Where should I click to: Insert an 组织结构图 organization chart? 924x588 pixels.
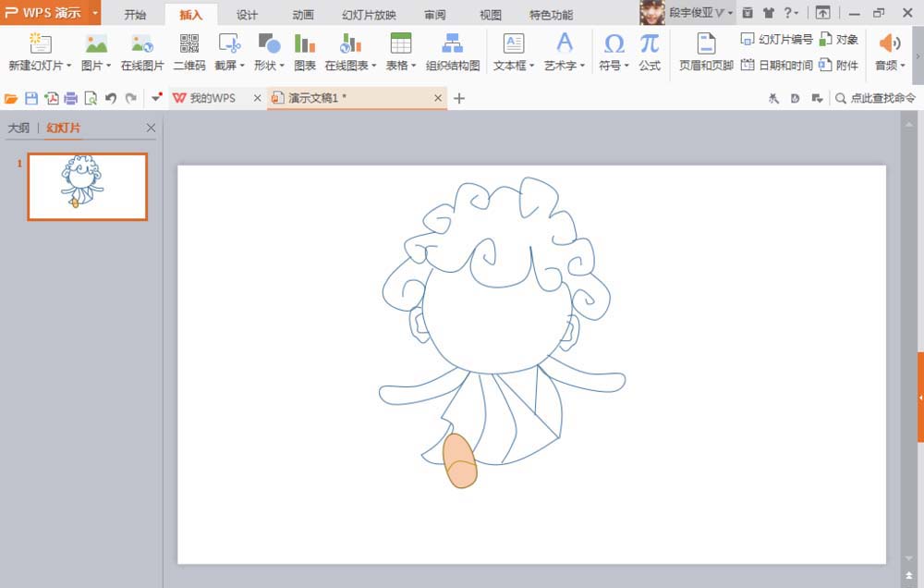click(x=453, y=52)
